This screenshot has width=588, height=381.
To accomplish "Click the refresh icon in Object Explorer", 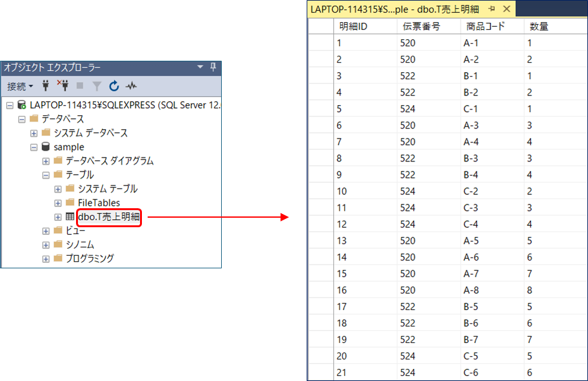I will pyautogui.click(x=114, y=86).
